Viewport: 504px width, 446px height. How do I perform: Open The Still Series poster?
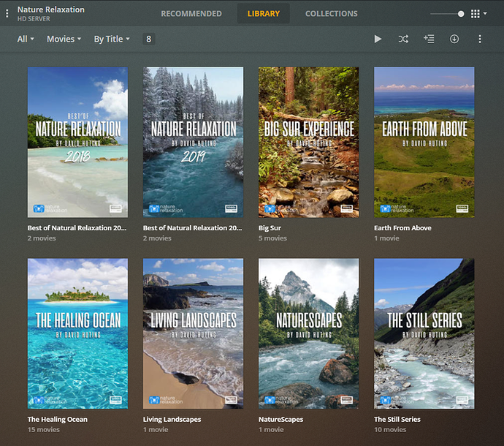pyautogui.click(x=424, y=333)
